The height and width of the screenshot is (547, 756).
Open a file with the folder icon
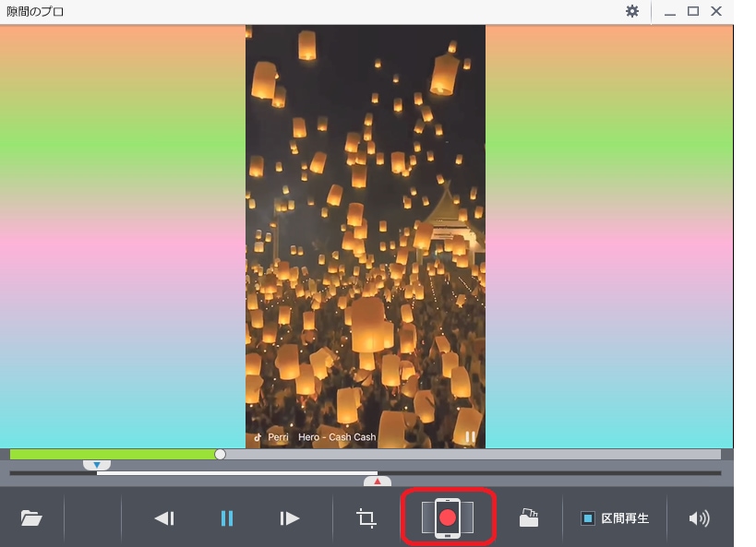pyautogui.click(x=31, y=518)
